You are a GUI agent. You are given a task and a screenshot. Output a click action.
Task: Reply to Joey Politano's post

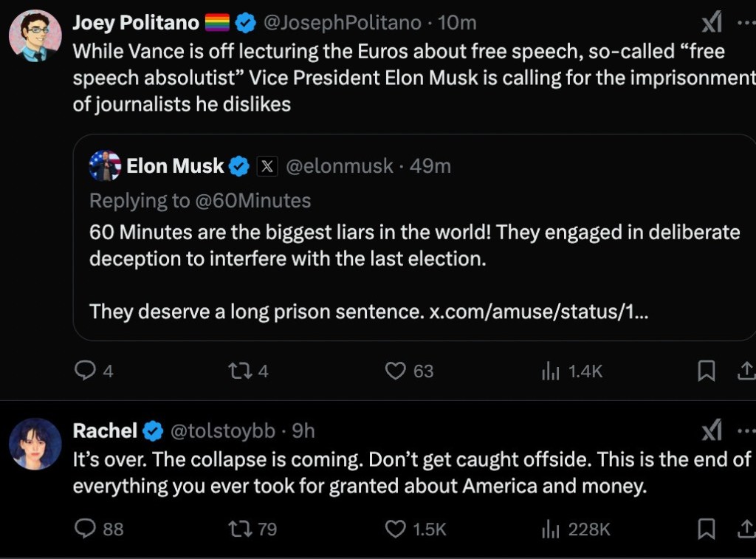click(86, 371)
